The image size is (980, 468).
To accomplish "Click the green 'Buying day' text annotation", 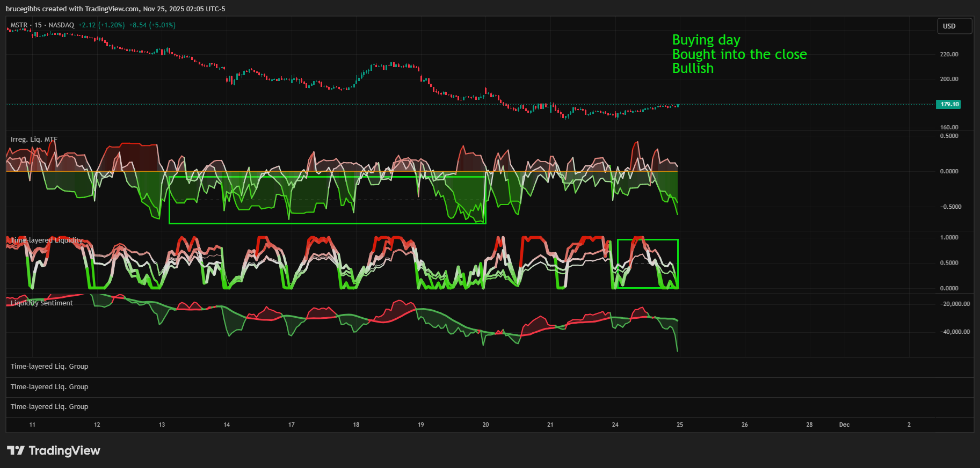I will (706, 40).
